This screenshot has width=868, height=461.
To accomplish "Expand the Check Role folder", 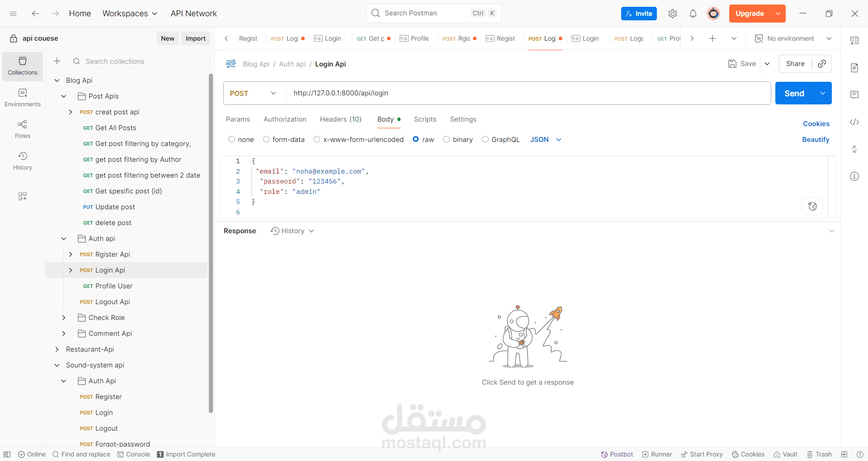I will [64, 318].
